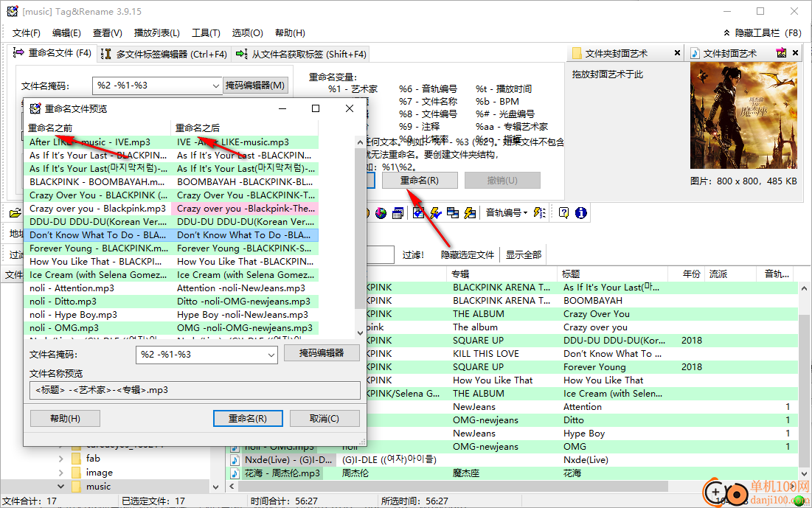Minimize the 重命名文件预览 dialog
Screen dimensions: 812x508
pyautogui.click(x=282, y=108)
